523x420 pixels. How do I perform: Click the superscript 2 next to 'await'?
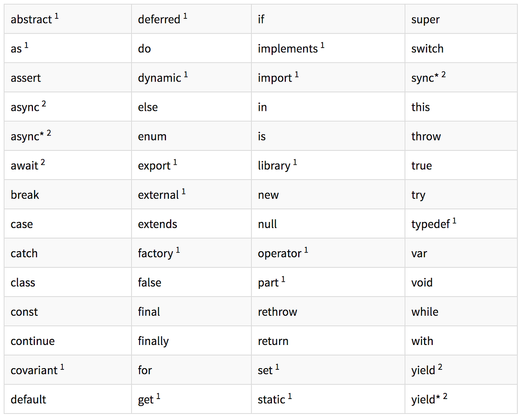(43, 162)
